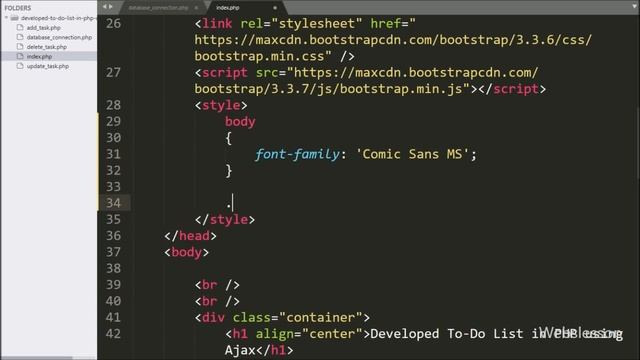Open update_task.php in the sidebar

click(48, 66)
